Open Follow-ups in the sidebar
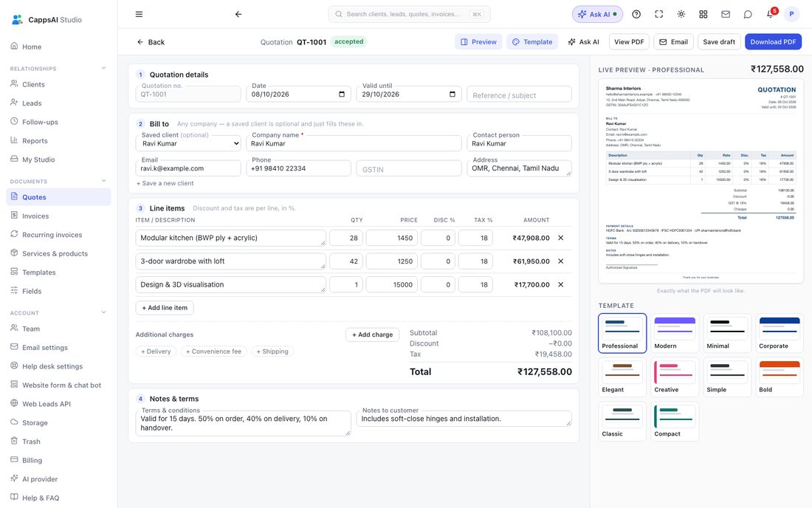Viewport: 812px width, 508px height. [58, 122]
